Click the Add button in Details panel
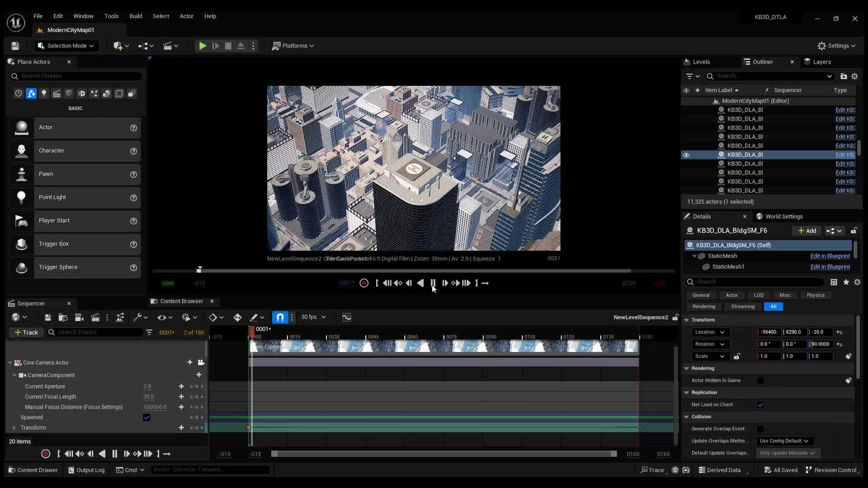 [x=807, y=231]
